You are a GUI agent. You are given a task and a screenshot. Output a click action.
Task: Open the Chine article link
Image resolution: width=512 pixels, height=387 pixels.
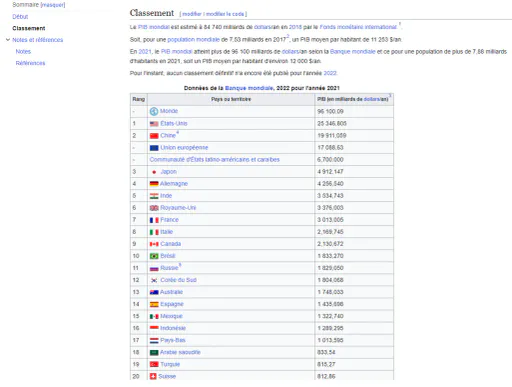[x=168, y=136]
